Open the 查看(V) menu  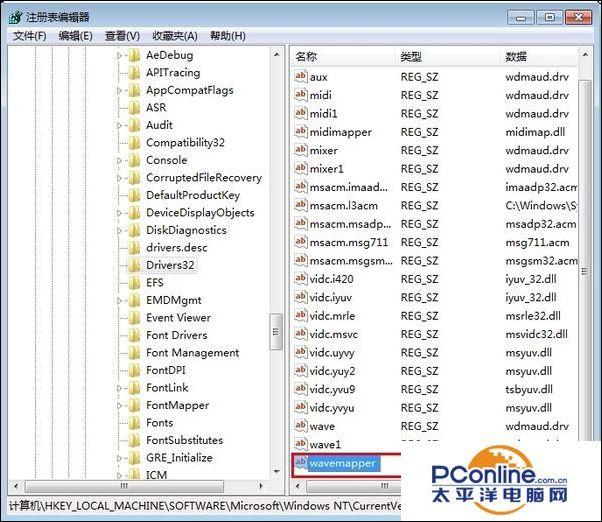point(122,36)
